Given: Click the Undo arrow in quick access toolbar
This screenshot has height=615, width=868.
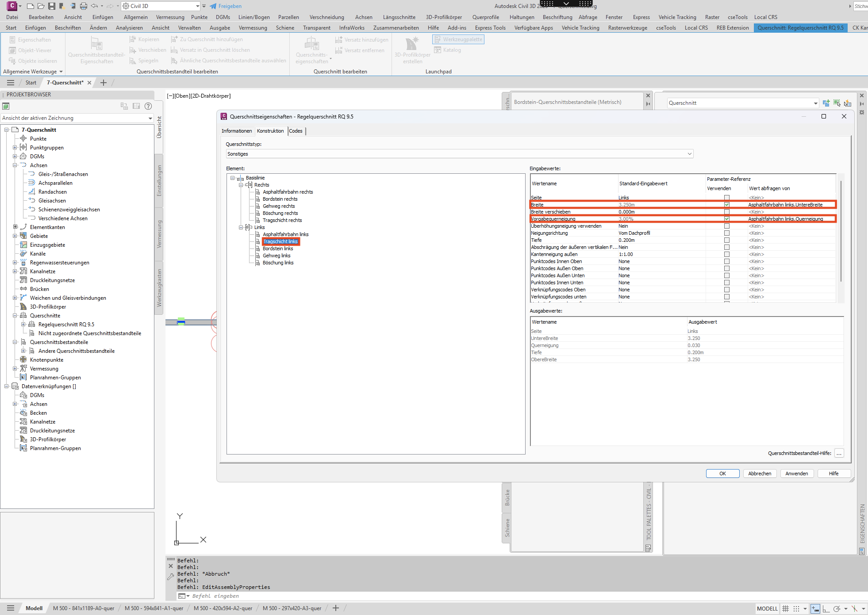Looking at the screenshot, I should (94, 6).
